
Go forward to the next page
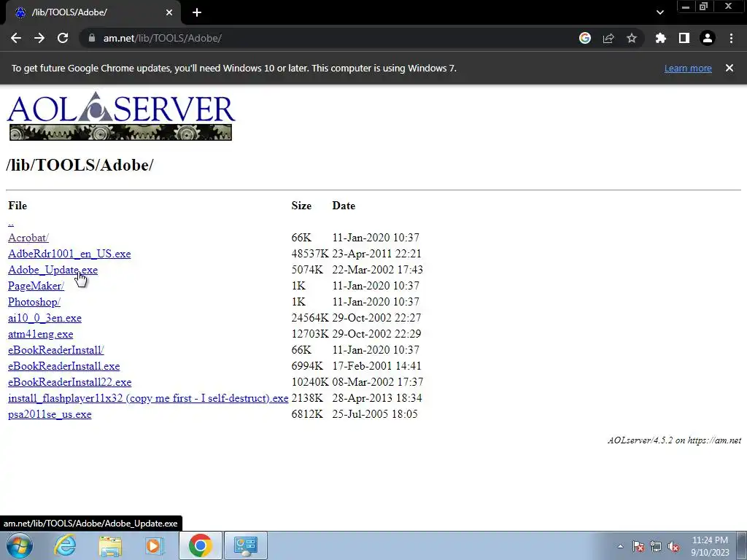[39, 38]
